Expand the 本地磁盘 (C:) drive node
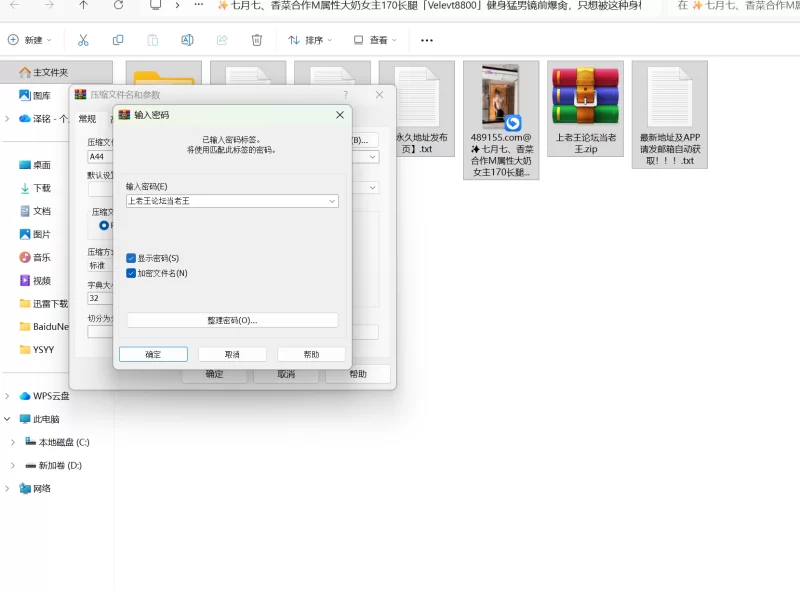Viewport: 800px width, 590px height. (13, 442)
